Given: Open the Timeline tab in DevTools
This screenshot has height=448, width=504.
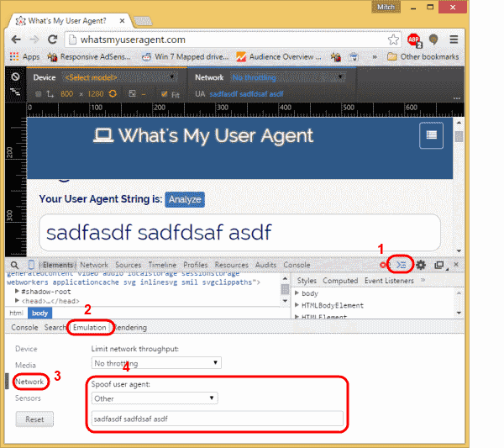Looking at the screenshot, I should [162, 265].
